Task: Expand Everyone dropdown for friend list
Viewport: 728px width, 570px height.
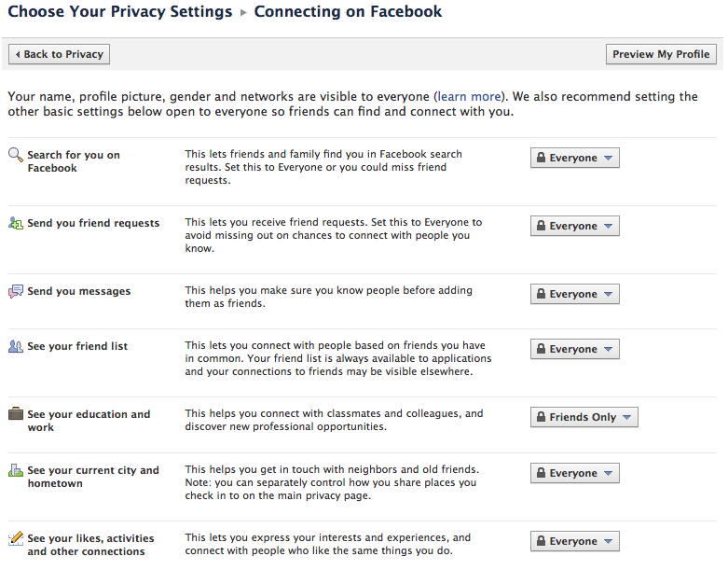Action: [575, 349]
